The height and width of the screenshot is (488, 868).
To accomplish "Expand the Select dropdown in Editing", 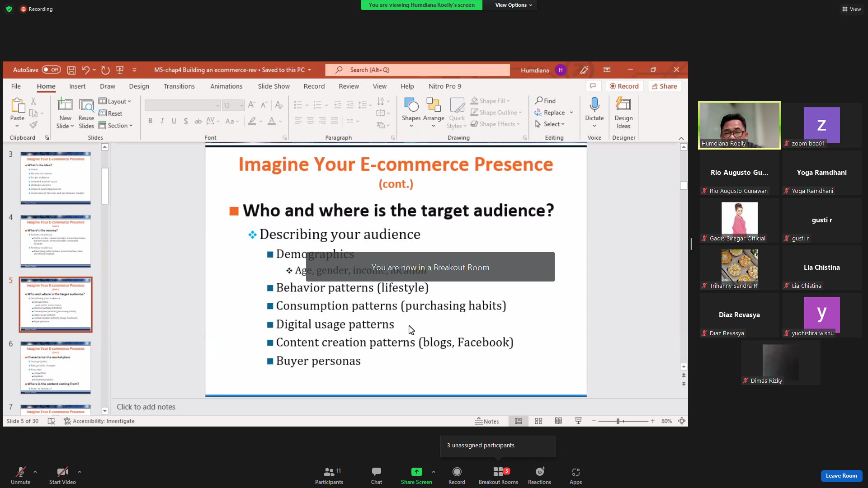I will 550,124.
